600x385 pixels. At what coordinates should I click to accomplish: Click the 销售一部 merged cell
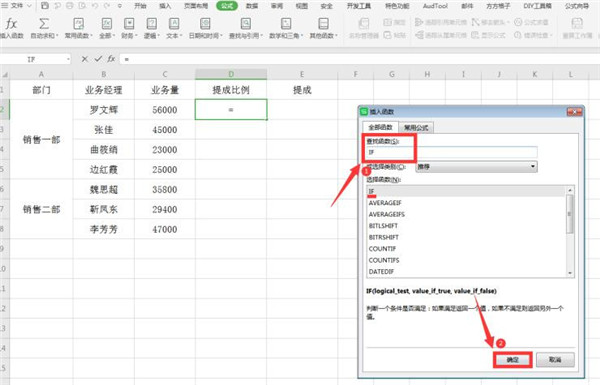41,140
